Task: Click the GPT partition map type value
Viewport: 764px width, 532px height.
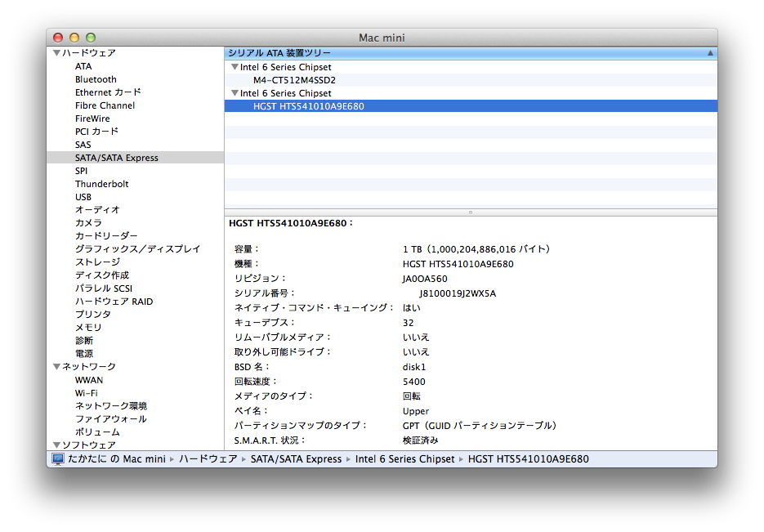Action: coord(480,426)
